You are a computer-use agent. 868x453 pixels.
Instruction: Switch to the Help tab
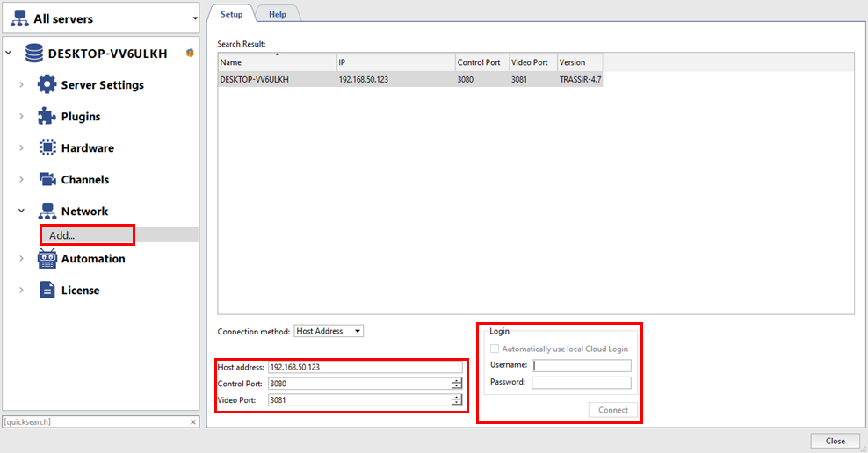pos(277,14)
